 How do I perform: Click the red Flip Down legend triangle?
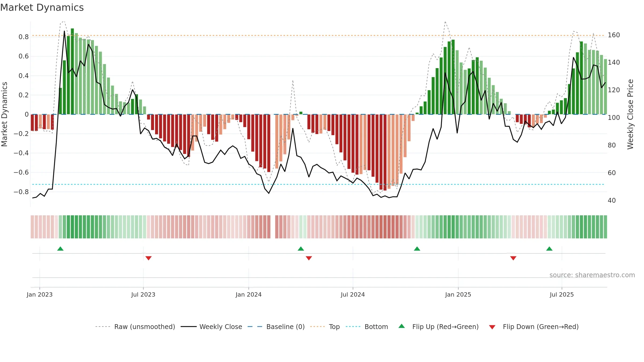click(x=492, y=327)
